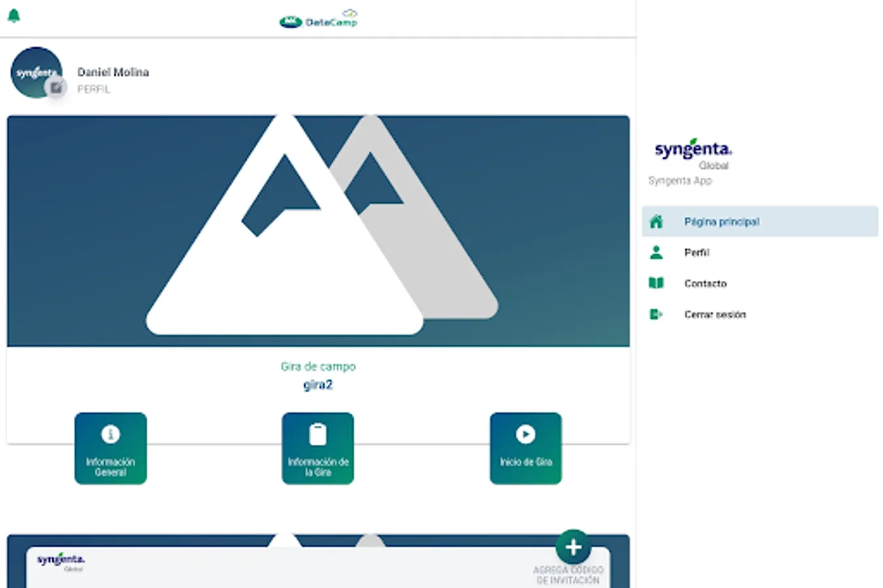Viewport: 883px width, 588px height.
Task: Click the mountain banner image
Action: click(x=318, y=230)
